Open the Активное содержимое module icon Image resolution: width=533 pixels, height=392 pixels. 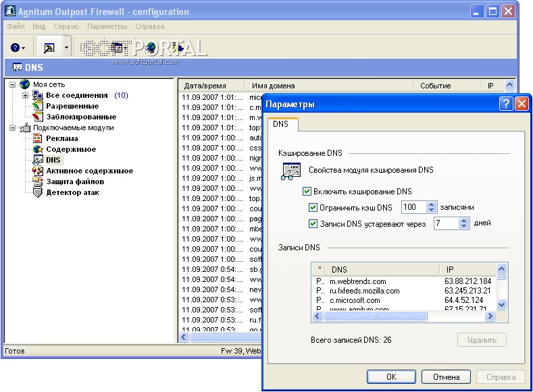point(37,171)
